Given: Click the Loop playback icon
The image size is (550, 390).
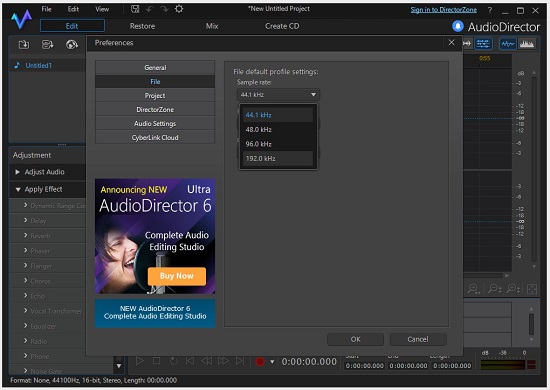Looking at the screenshot, I should click(x=173, y=361).
